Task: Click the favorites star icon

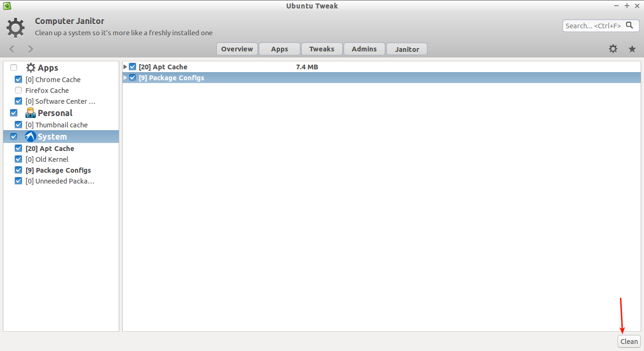Action: [x=632, y=49]
